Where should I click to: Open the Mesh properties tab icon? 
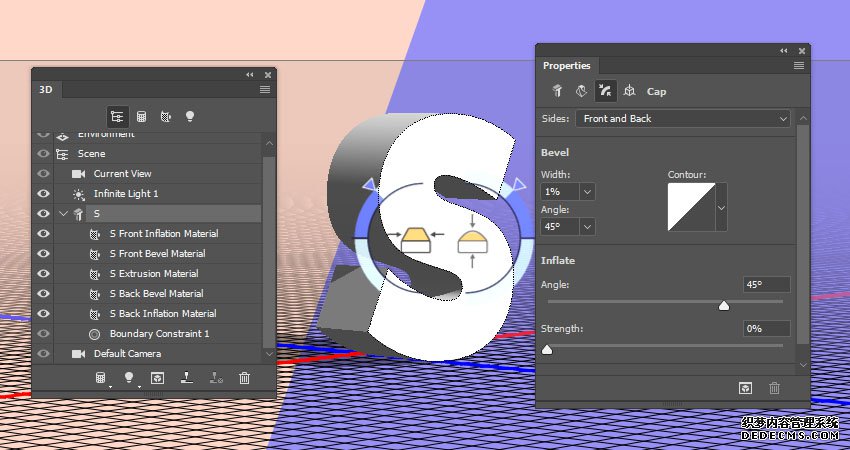coord(557,91)
